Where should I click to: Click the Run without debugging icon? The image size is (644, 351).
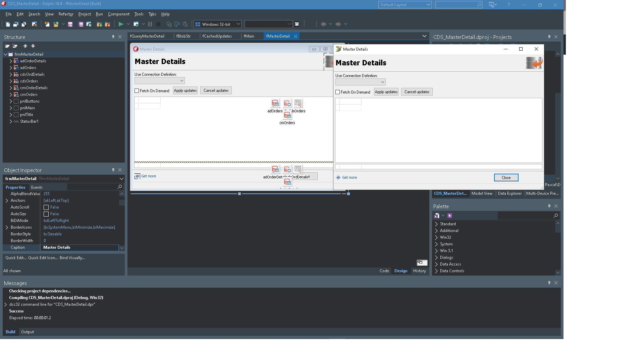pyautogui.click(x=136, y=24)
